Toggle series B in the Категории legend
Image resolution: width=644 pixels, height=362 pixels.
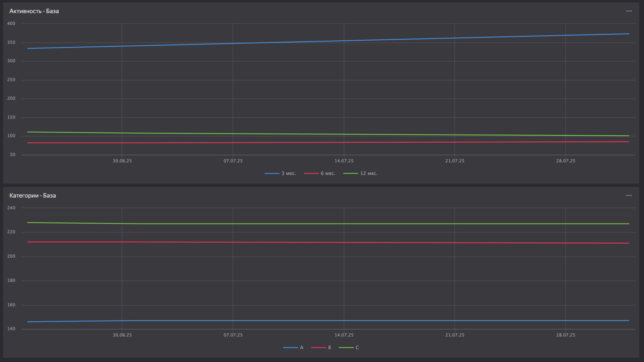pos(321,347)
